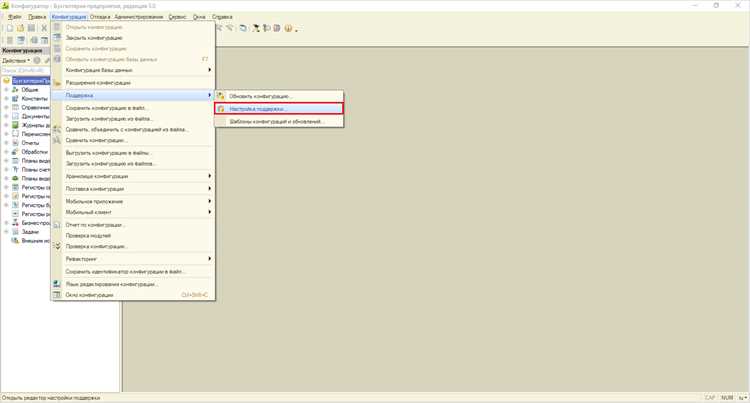750x403 pixels.
Task: Choose Окно конфигурации menu entry
Action: coord(133,295)
